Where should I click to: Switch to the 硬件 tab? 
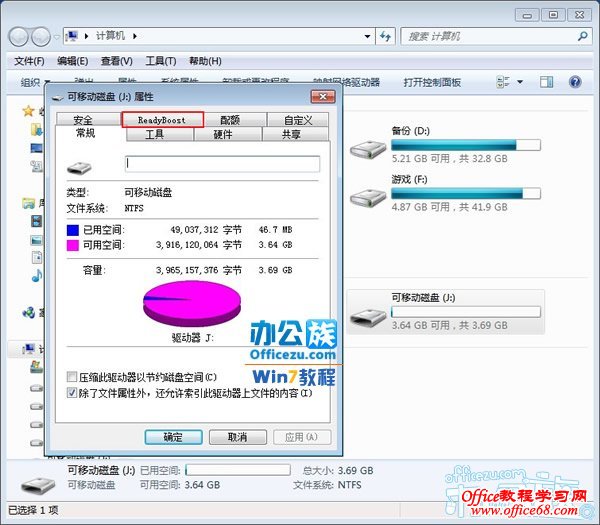(x=223, y=134)
